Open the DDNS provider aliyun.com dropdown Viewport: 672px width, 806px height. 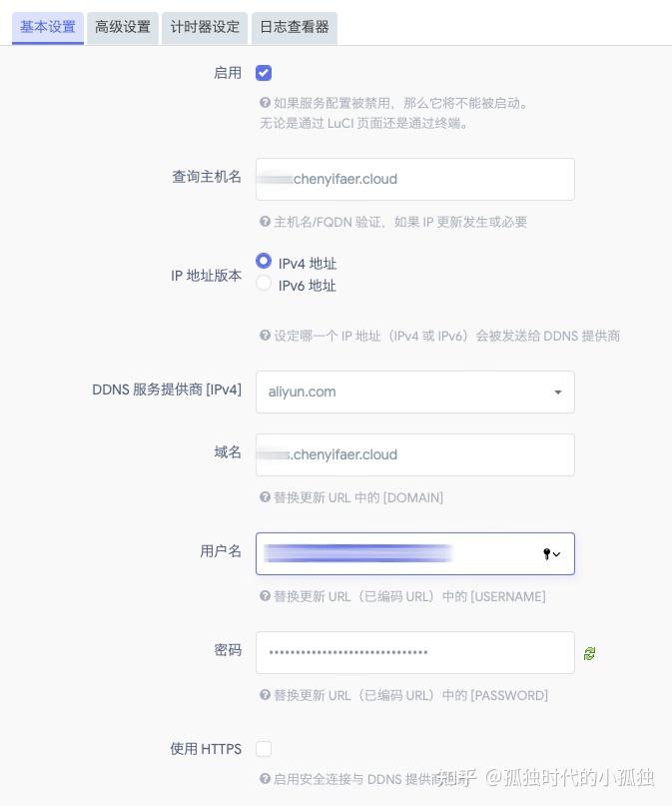click(414, 392)
